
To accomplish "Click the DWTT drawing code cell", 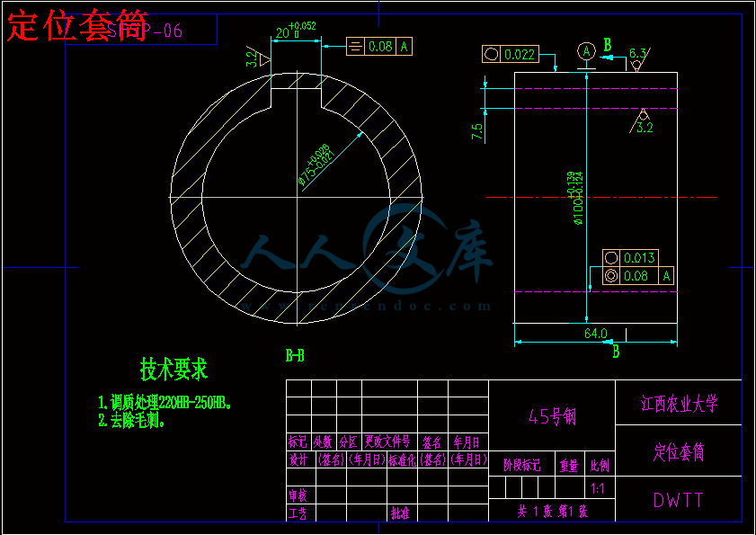I will [x=679, y=500].
